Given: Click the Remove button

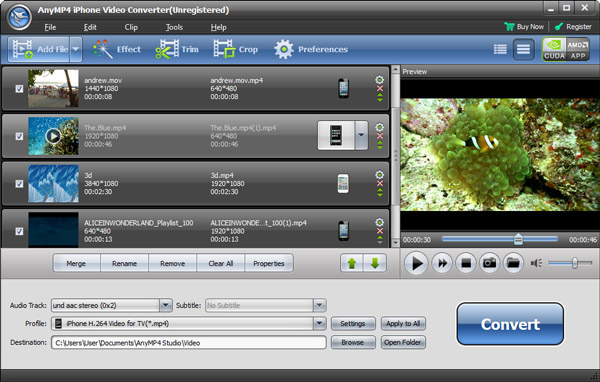Looking at the screenshot, I should [x=173, y=263].
